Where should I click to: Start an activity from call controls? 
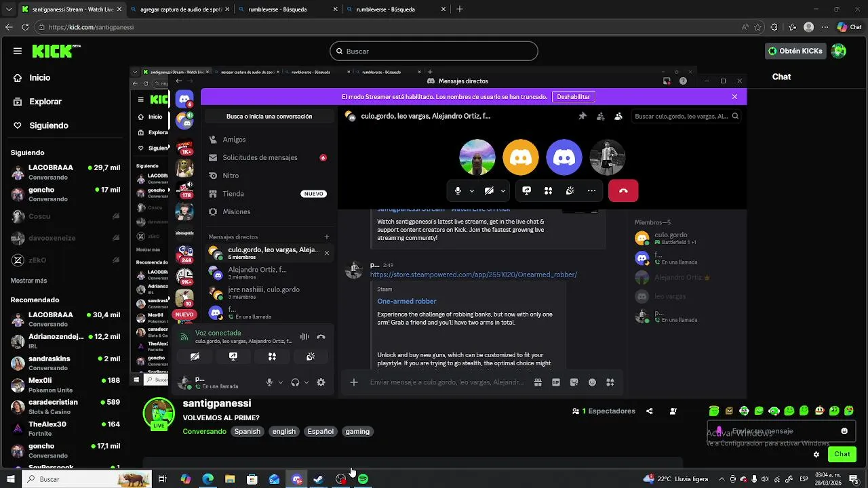(548, 191)
